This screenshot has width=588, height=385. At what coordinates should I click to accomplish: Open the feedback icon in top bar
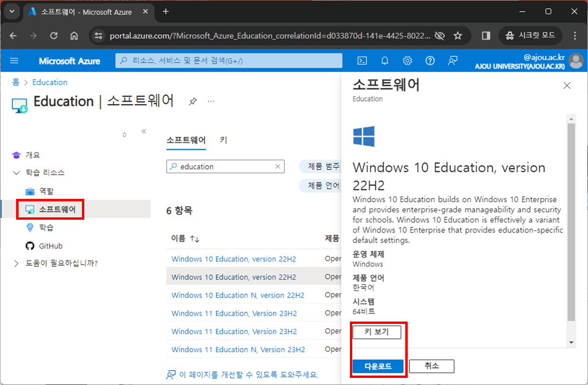click(x=453, y=61)
